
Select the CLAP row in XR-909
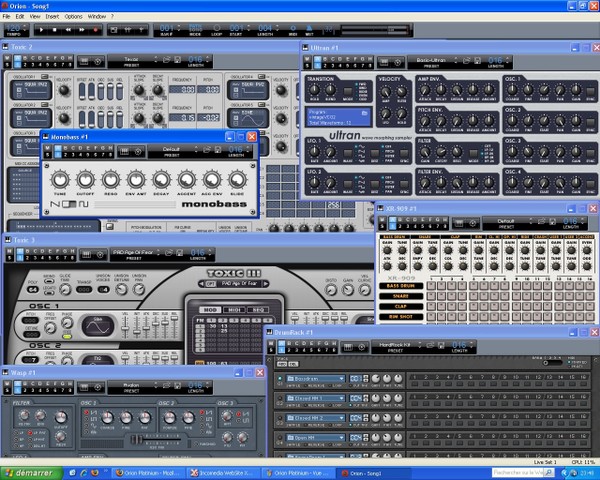click(x=401, y=307)
